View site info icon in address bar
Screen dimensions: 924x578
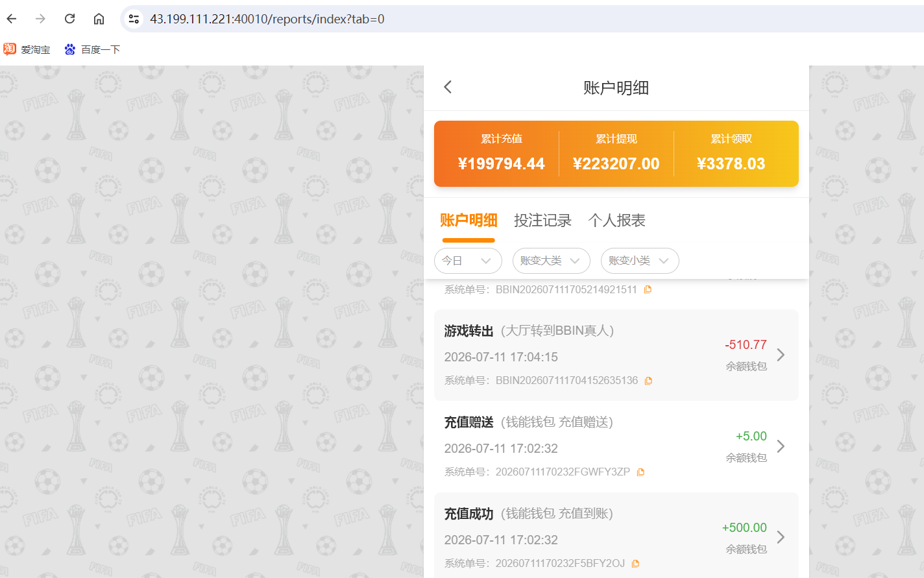tap(134, 19)
